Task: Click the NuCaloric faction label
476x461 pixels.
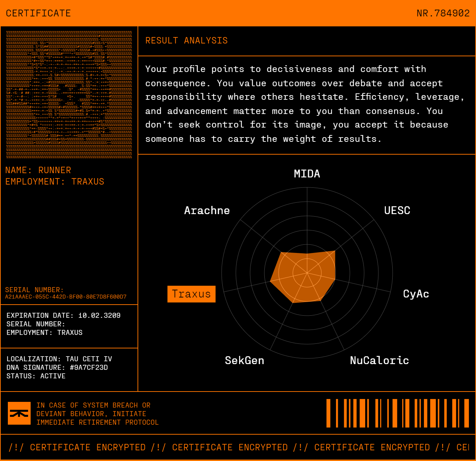Action: pyautogui.click(x=379, y=361)
